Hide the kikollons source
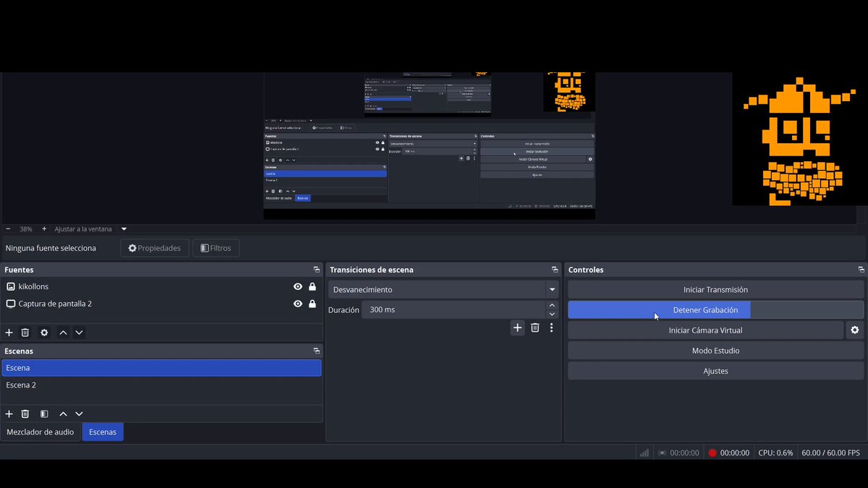Screen dimensions: 868x488 pyautogui.click(x=298, y=287)
